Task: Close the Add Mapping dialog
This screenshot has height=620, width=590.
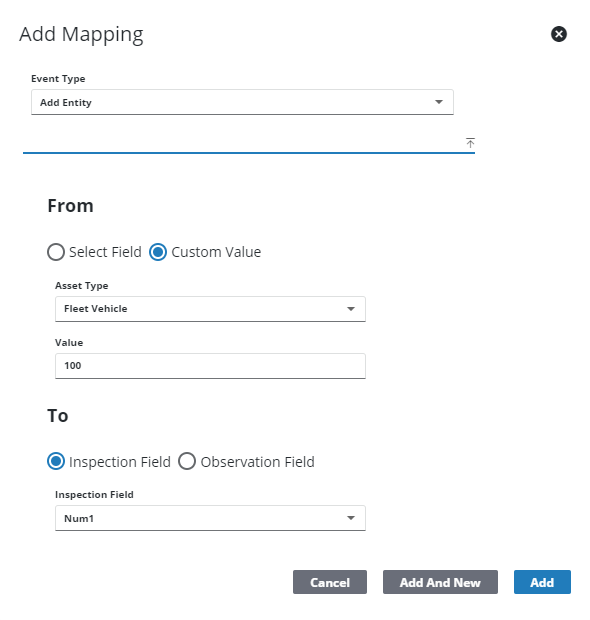Action: pyautogui.click(x=558, y=34)
